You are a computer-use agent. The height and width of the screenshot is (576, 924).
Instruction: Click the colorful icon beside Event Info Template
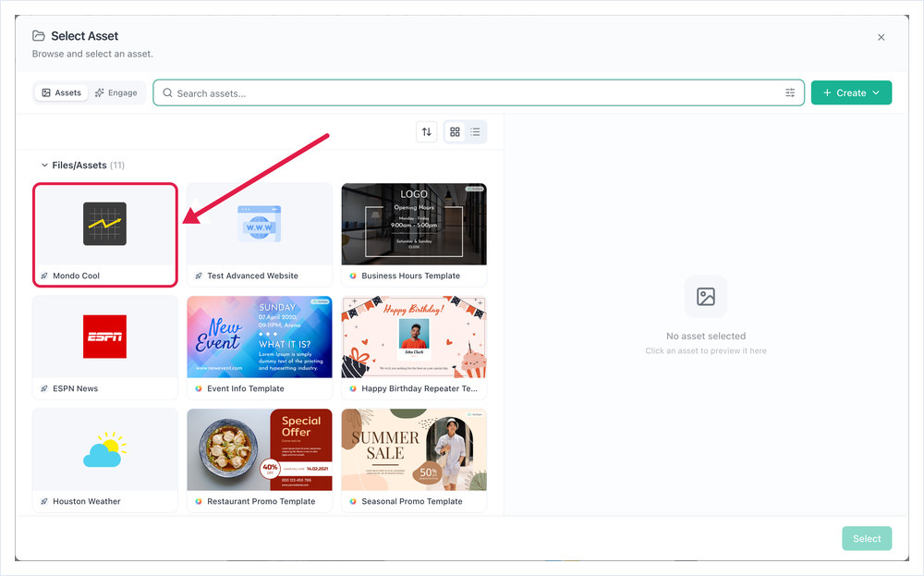(x=199, y=388)
